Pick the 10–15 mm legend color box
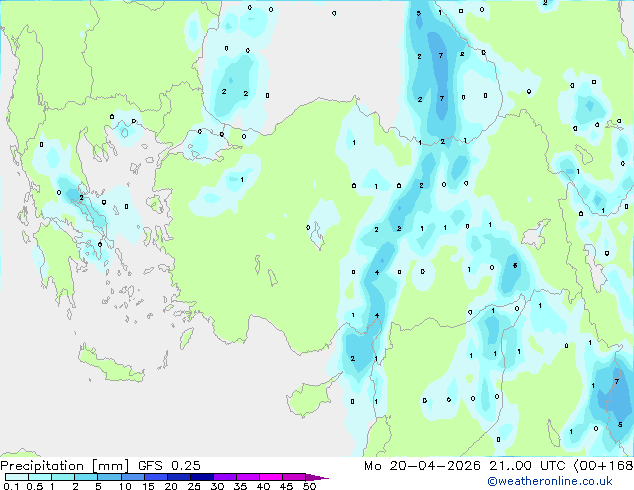This screenshot has width=634, height=490. click(132, 477)
